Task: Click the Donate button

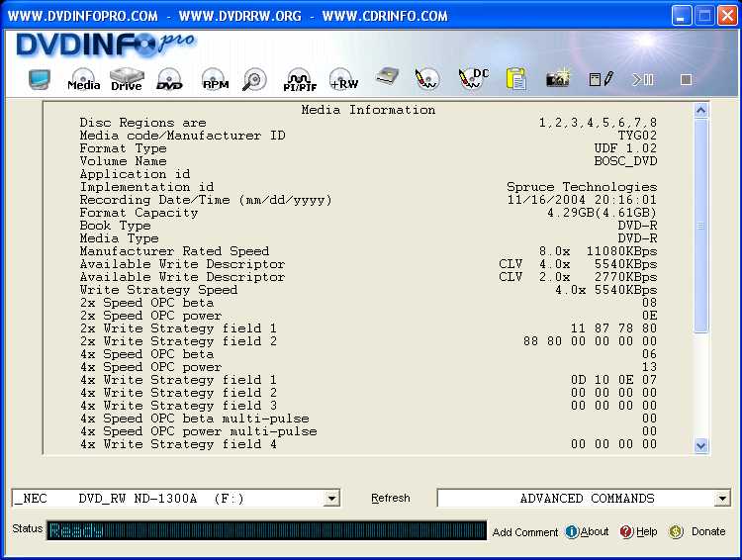Action: click(x=708, y=531)
